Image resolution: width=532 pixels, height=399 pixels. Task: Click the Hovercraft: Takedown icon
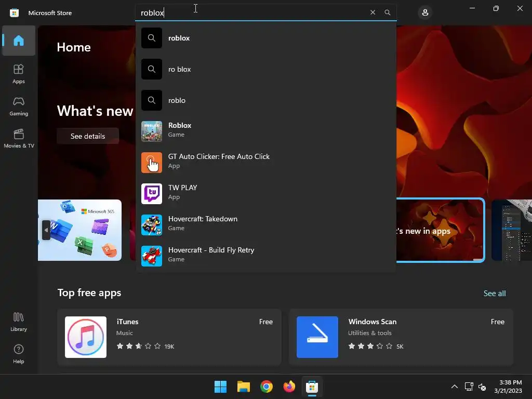(152, 225)
